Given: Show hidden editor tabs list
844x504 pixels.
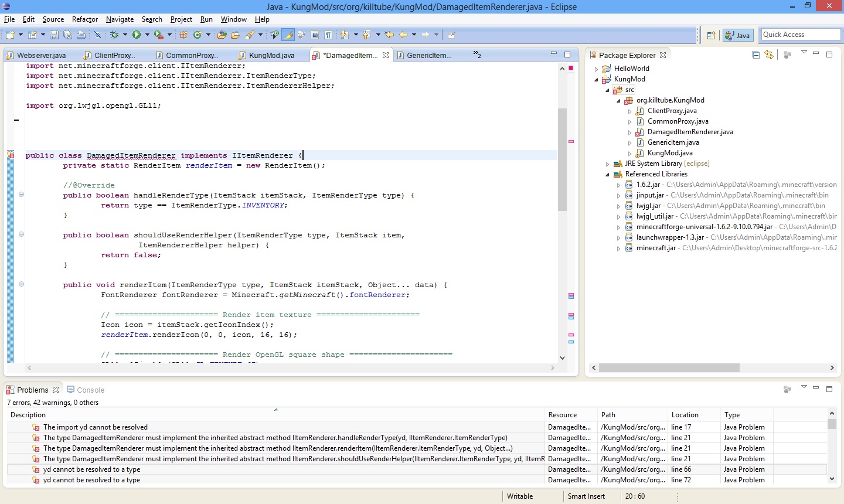Looking at the screenshot, I should pos(477,55).
